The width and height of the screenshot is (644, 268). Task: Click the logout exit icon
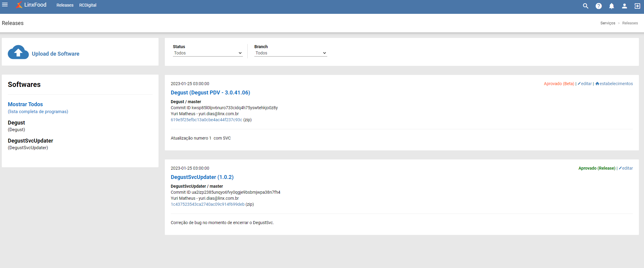pos(637,6)
